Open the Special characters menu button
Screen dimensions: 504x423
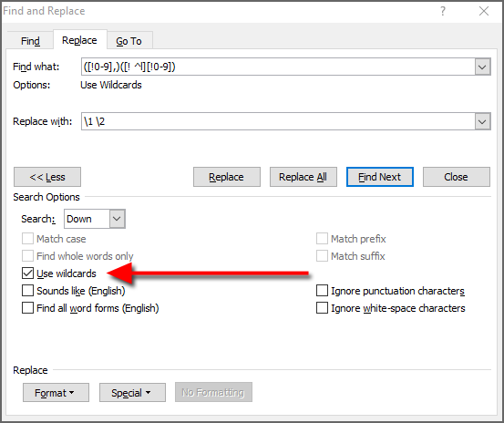[x=132, y=393]
